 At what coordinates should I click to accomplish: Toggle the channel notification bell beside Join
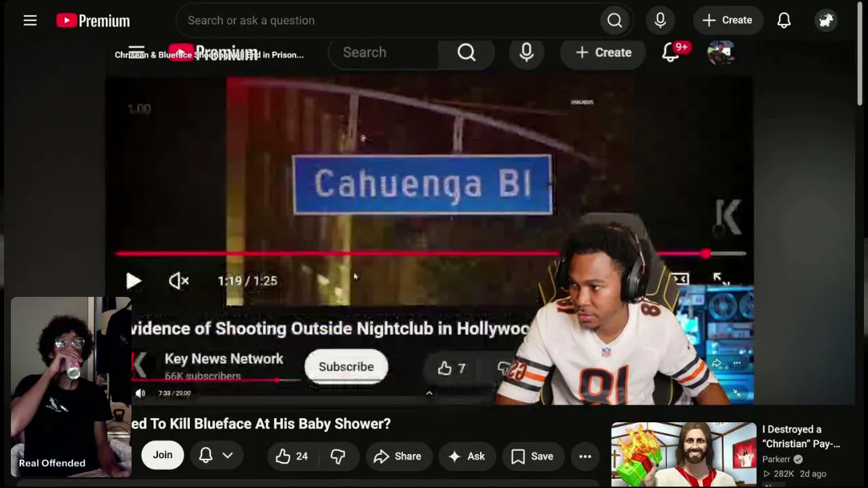point(205,455)
